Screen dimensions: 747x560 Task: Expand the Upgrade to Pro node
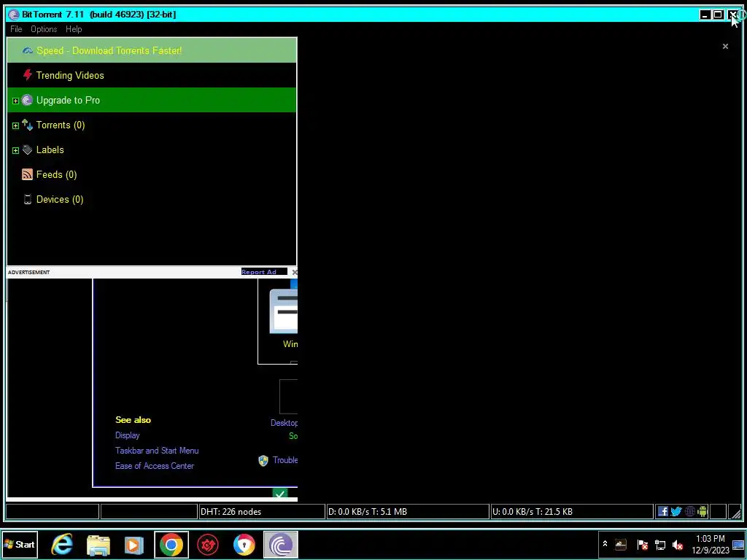coord(15,101)
